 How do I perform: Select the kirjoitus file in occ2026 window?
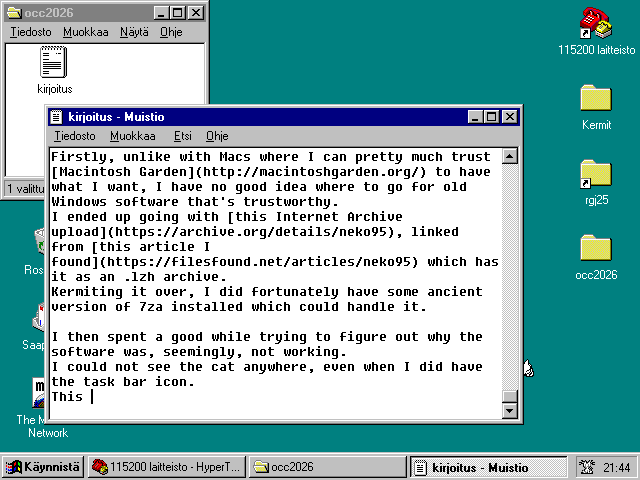point(54,70)
